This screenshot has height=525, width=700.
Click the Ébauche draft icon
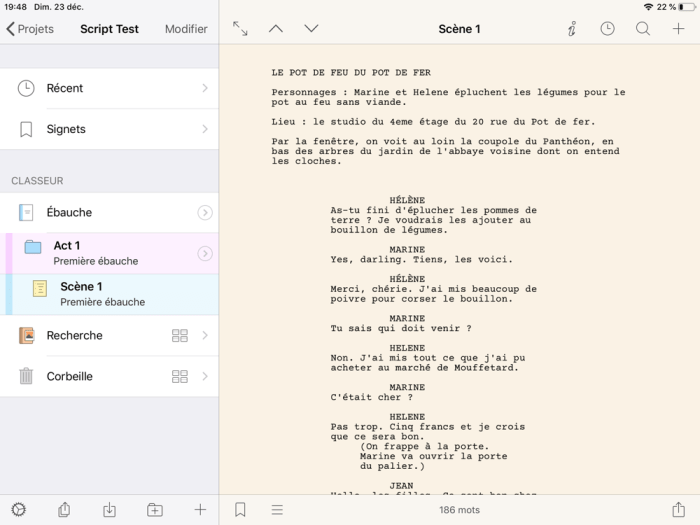tap(26, 212)
